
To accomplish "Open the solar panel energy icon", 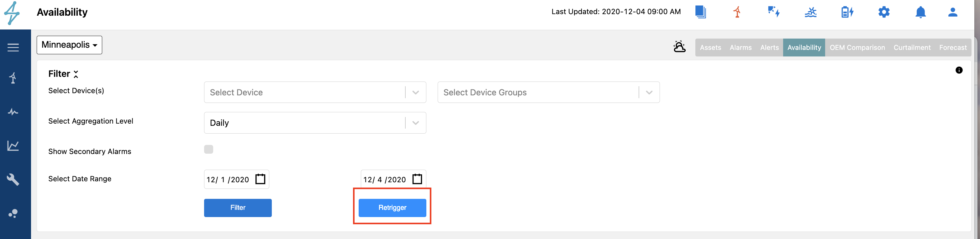I will point(773,12).
